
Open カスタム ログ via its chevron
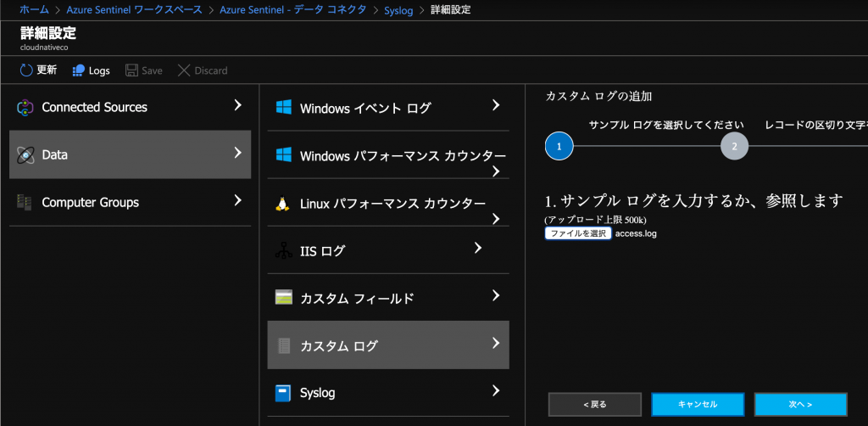[x=496, y=344]
